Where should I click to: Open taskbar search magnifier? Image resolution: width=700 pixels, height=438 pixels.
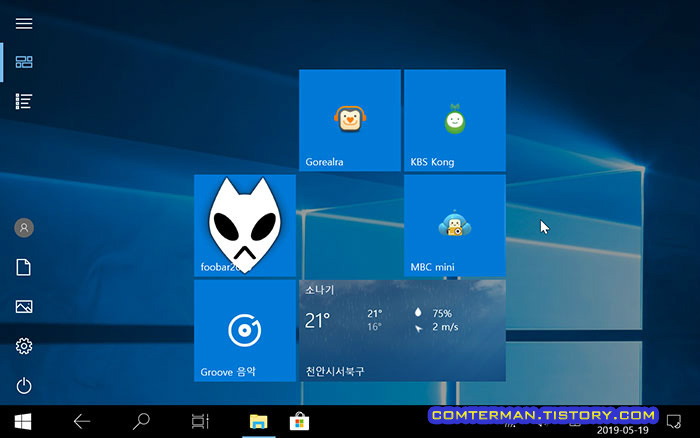(141, 421)
